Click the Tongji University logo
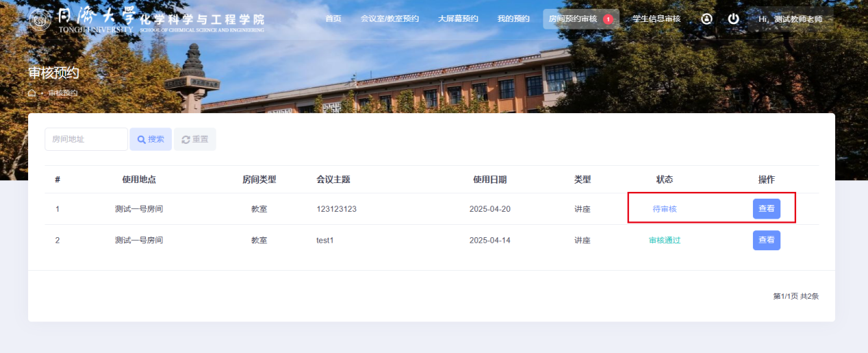The image size is (868, 353). (40, 19)
